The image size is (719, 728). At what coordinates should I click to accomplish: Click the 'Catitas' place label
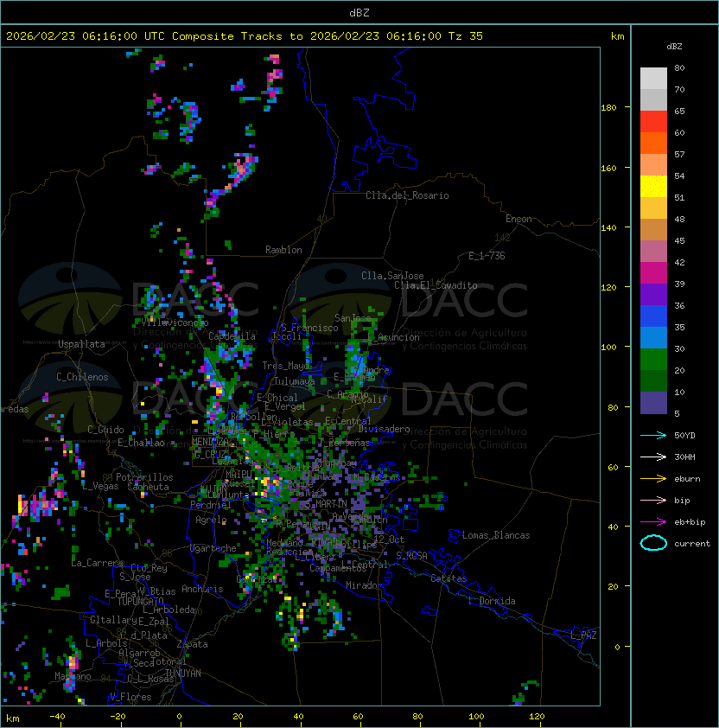click(x=449, y=578)
